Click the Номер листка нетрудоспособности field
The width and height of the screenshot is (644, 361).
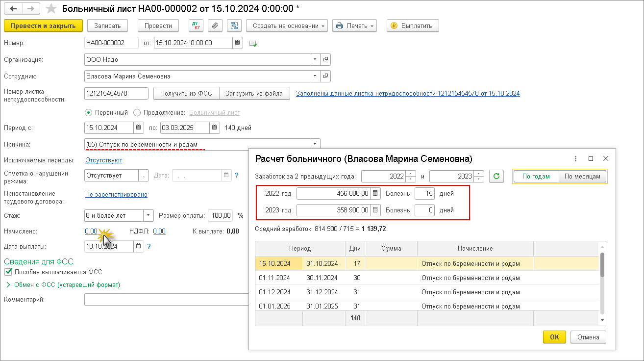point(116,93)
